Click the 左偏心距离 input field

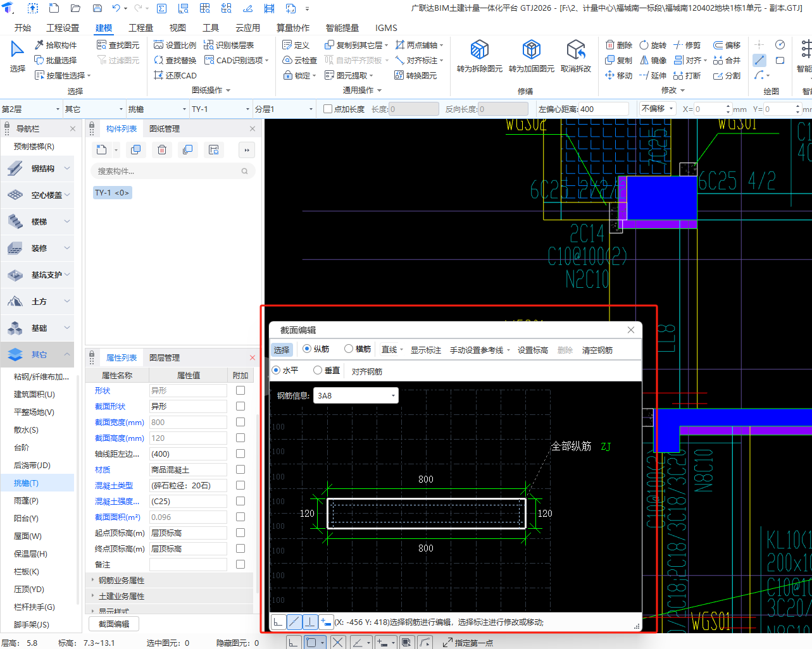tap(603, 109)
